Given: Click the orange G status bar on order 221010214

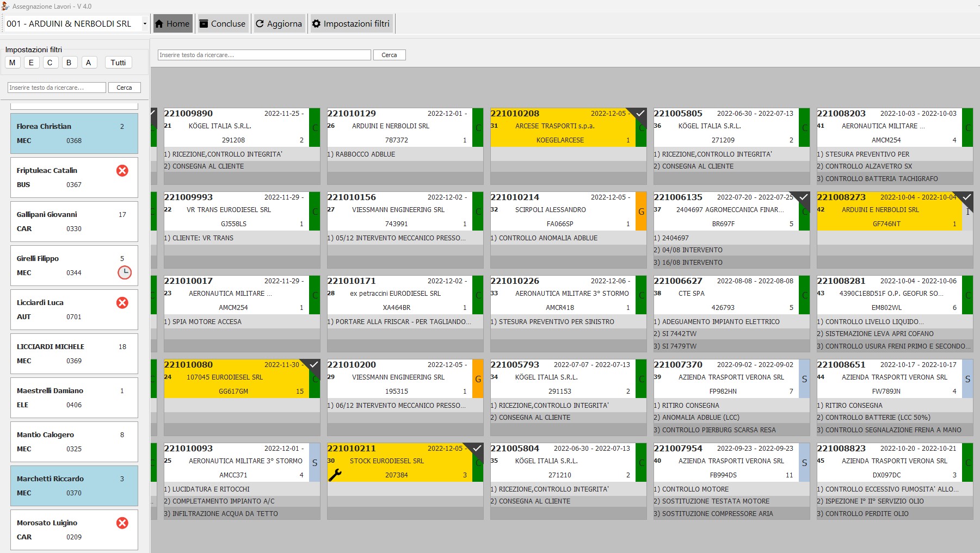Looking at the screenshot, I should [x=641, y=212].
